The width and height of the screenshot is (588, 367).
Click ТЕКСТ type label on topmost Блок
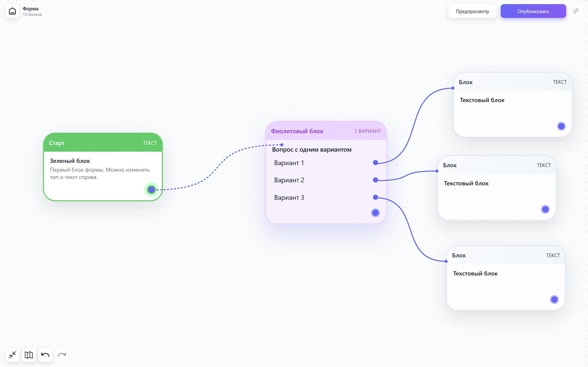(560, 82)
